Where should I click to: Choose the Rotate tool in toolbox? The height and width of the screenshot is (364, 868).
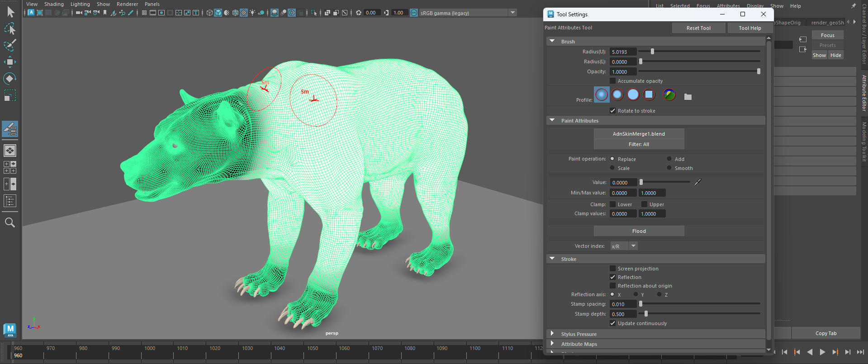[10, 79]
